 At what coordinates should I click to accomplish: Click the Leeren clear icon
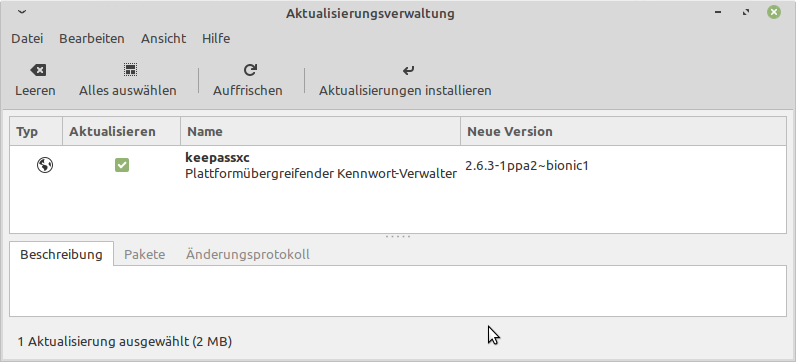[38, 70]
